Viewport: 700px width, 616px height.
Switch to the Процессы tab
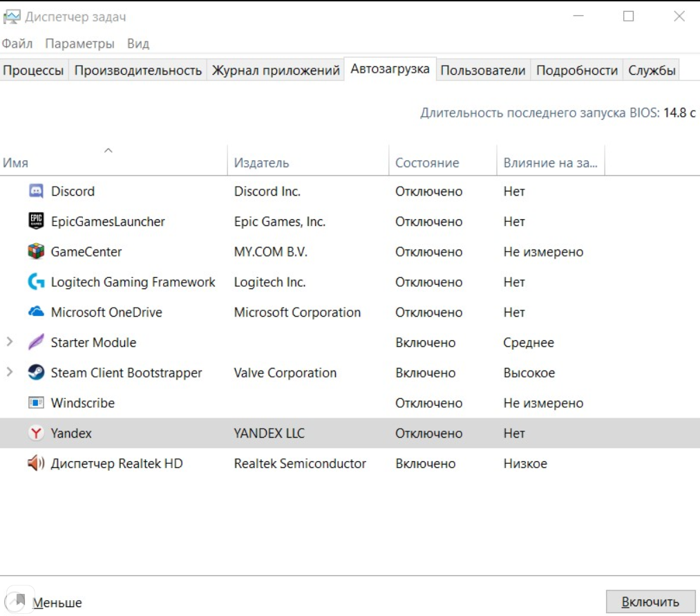(x=33, y=70)
